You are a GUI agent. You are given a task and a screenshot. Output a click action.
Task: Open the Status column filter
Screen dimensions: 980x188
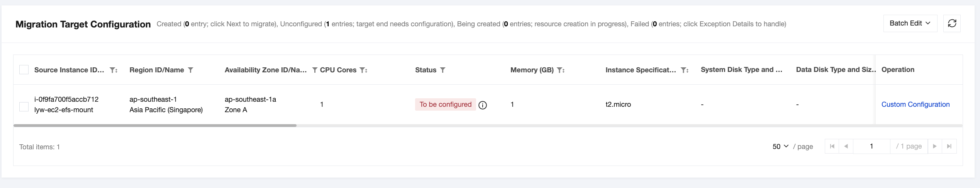[443, 70]
